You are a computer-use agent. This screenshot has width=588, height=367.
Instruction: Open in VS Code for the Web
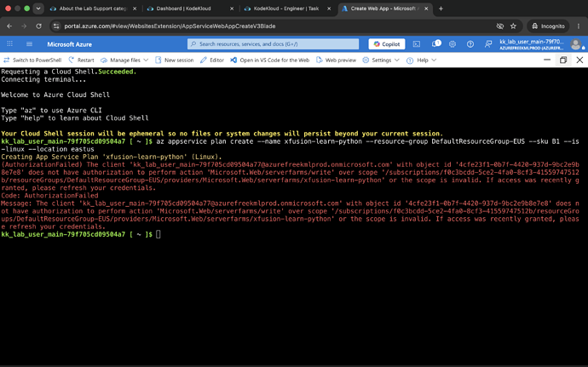(270, 60)
